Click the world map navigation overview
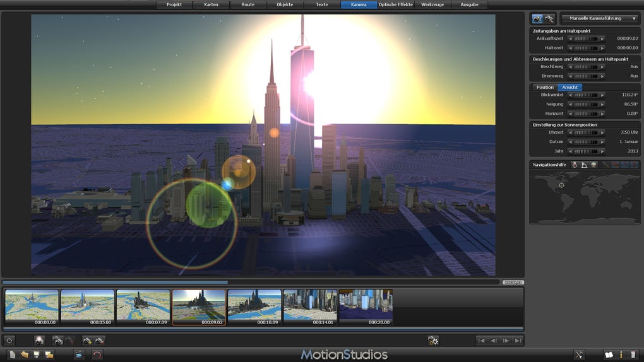The width and height of the screenshot is (644, 362). pos(585,198)
